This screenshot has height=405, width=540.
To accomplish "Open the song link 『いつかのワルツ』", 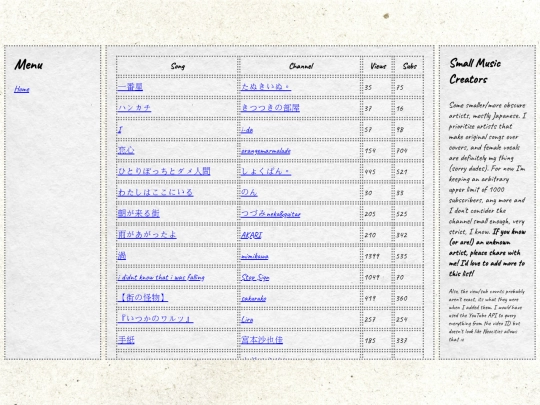I will click(155, 318).
